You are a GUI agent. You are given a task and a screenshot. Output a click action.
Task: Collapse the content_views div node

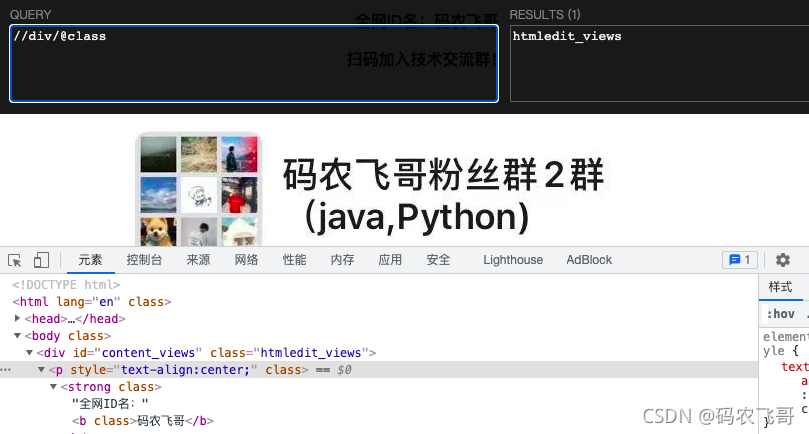[29, 352]
